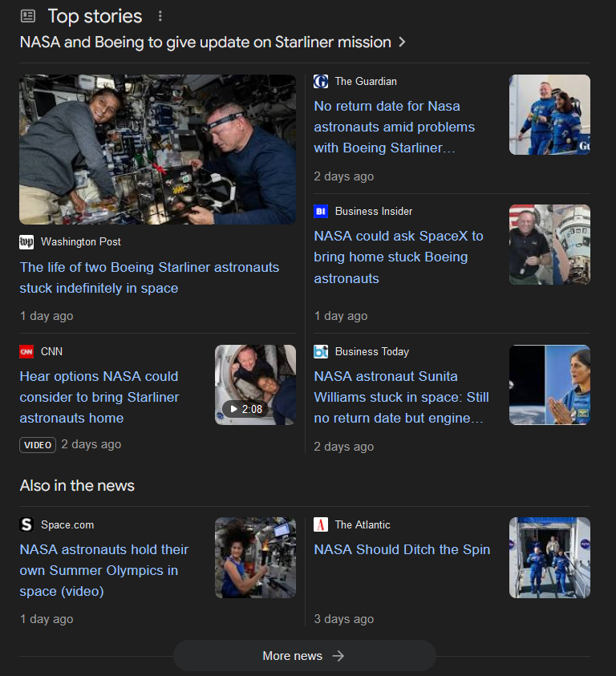Open The Atlantic NASA Should Ditch the Spin
The height and width of the screenshot is (676, 616).
402,549
